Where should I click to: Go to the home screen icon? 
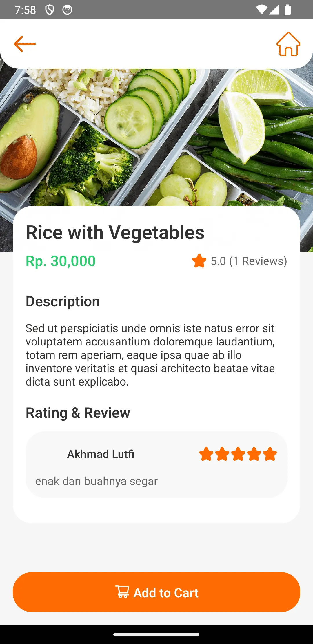tap(288, 44)
